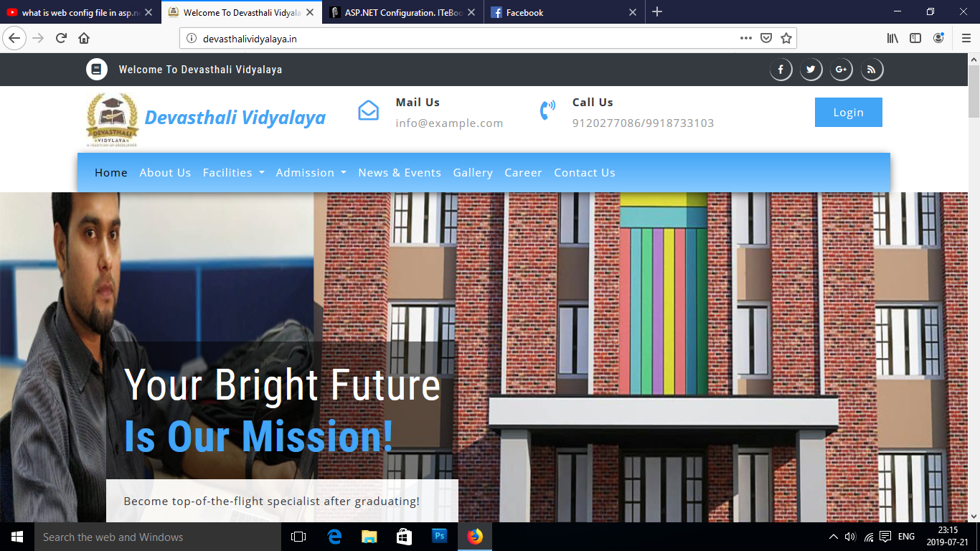This screenshot has height=551, width=980.
Task: Bookmark this page with star icon
Action: (x=786, y=39)
